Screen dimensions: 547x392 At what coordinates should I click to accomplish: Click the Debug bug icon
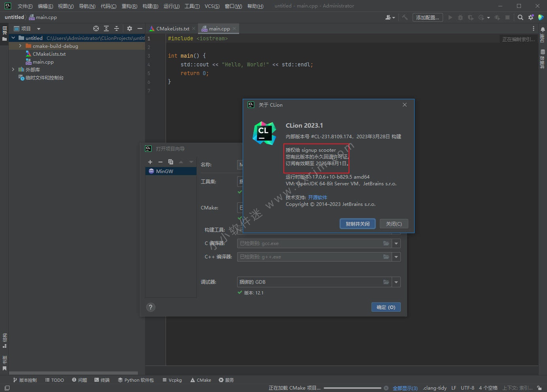tap(460, 17)
